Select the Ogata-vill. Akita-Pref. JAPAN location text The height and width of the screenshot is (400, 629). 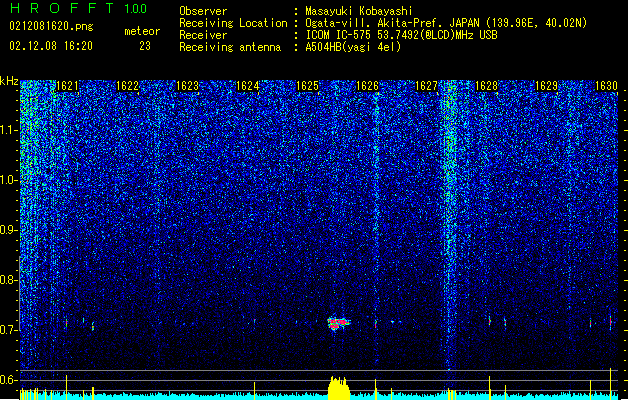pyautogui.click(x=446, y=23)
